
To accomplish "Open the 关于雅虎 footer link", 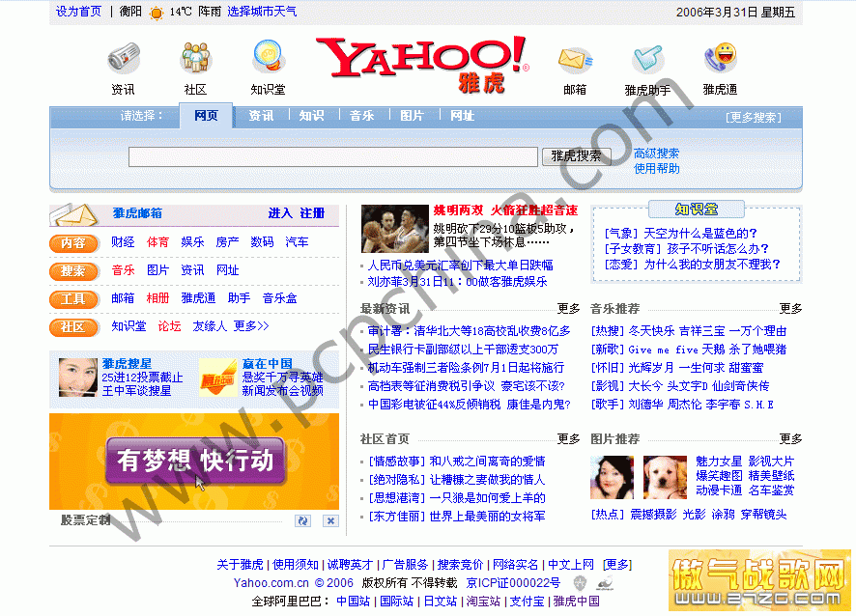I will tap(240, 565).
